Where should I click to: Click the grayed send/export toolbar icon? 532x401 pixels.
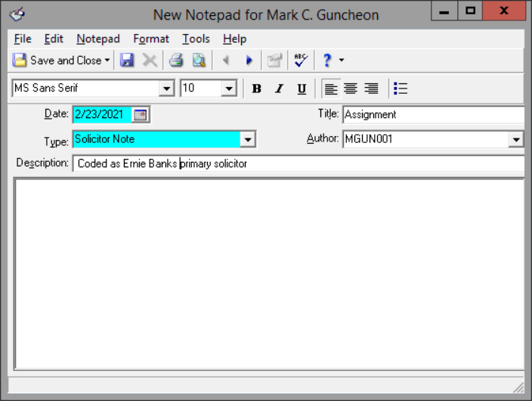tap(274, 61)
